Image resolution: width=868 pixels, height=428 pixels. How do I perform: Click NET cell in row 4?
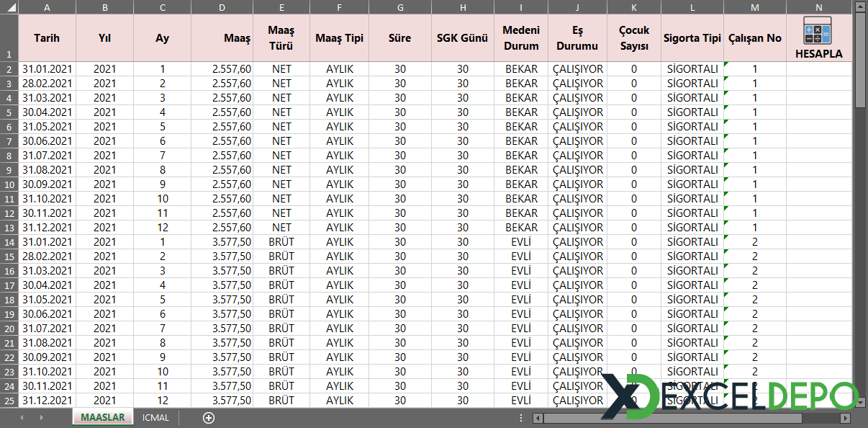[x=281, y=98]
